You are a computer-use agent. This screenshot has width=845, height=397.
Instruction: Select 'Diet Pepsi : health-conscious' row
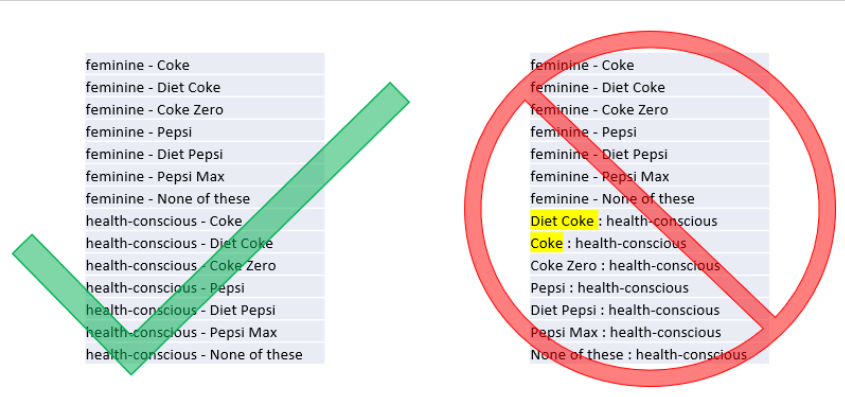tap(649, 310)
